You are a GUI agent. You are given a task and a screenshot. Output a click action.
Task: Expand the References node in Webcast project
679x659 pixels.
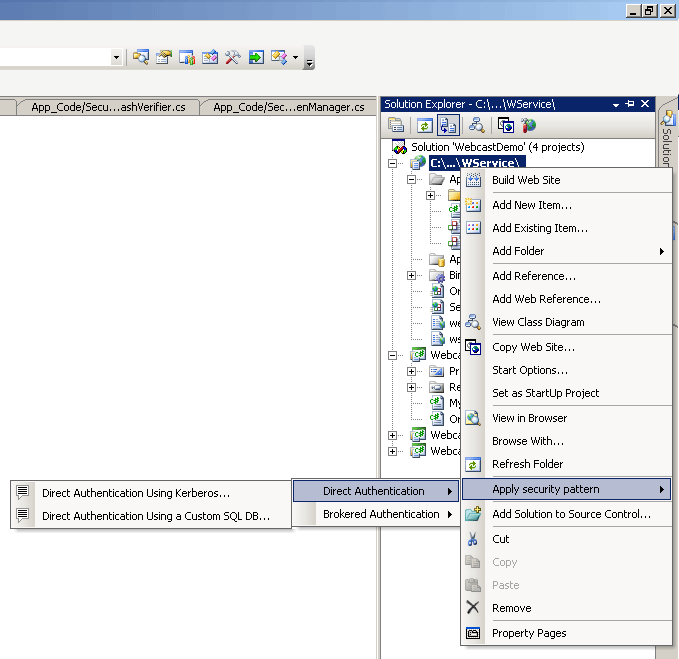[411, 388]
